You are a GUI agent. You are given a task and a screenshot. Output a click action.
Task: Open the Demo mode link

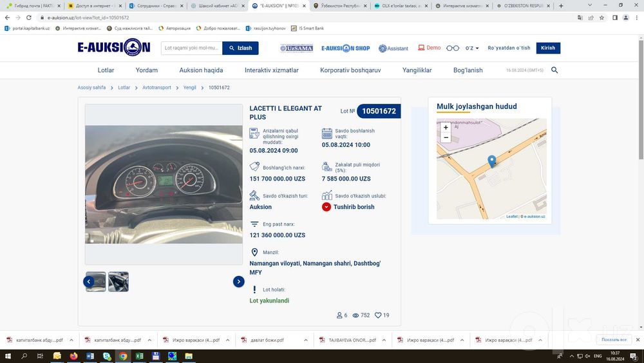click(429, 48)
